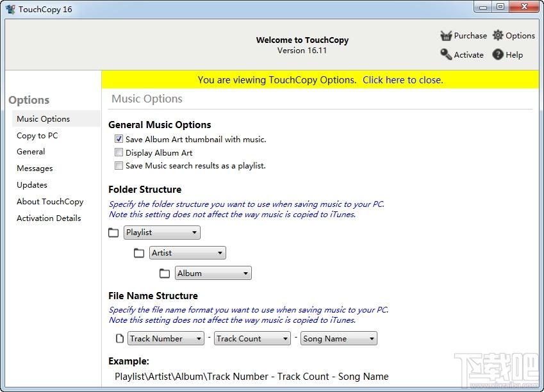Open the Track Count file name dropdown

(x=252, y=339)
